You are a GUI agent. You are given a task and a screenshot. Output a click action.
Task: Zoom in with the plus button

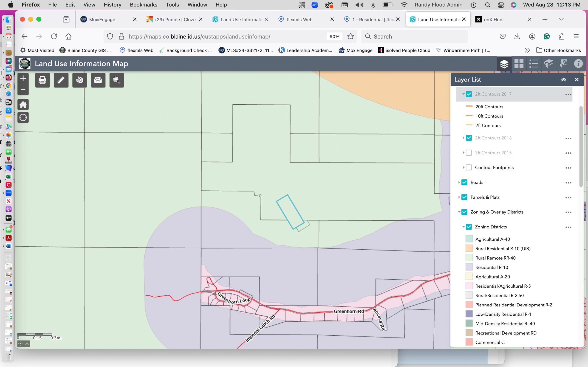tap(23, 78)
